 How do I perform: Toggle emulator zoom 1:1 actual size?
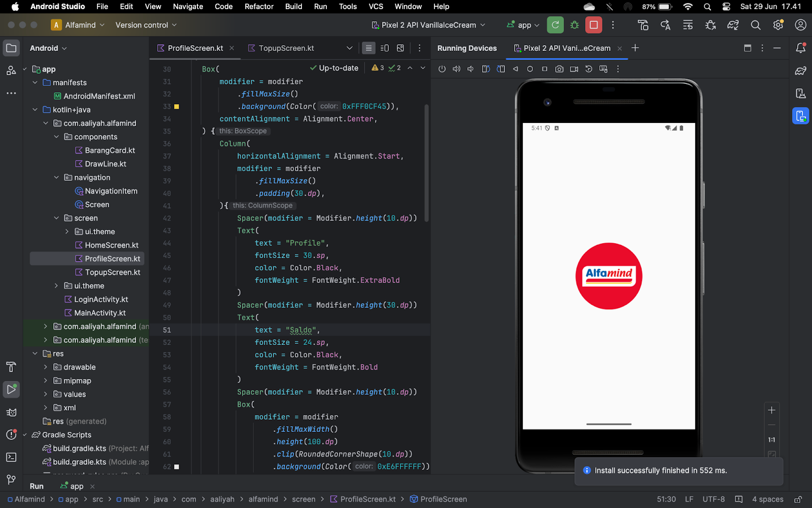coord(771,440)
